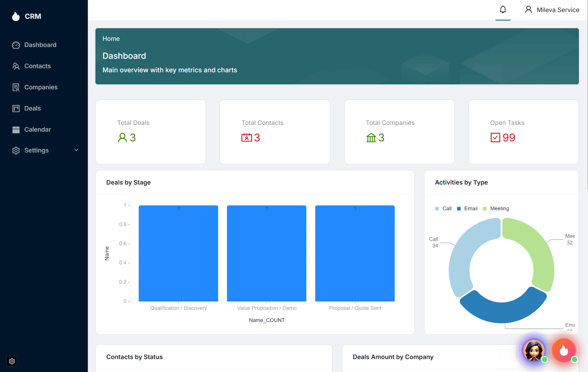The height and width of the screenshot is (372, 588).
Task: Toggle the Meeting legend entry
Action: 496,208
